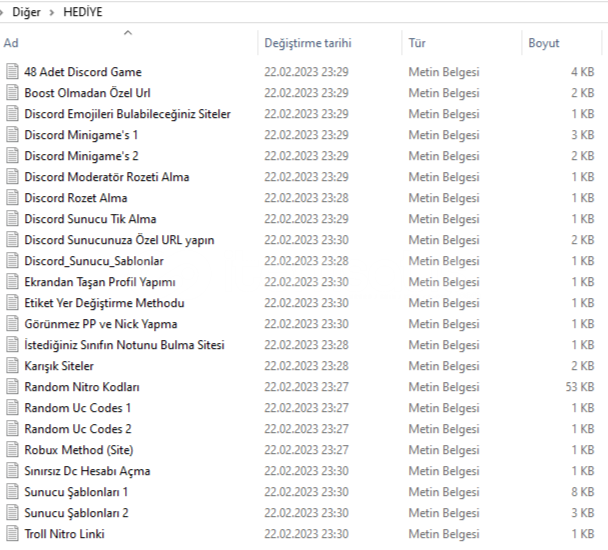Click the document icon for Sunucu Şablonları 2
This screenshot has height=550, width=608.
[x=12, y=513]
